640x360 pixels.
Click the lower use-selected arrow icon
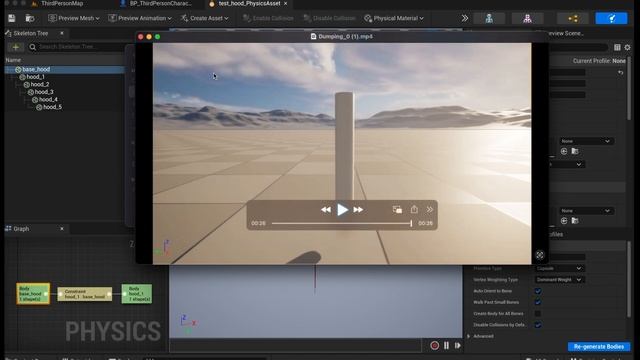[564, 221]
